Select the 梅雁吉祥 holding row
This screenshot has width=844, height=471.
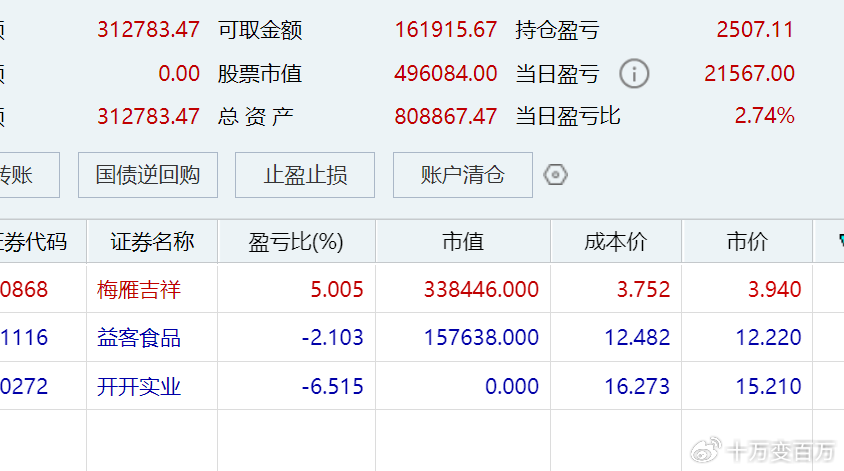pyautogui.click(x=139, y=289)
